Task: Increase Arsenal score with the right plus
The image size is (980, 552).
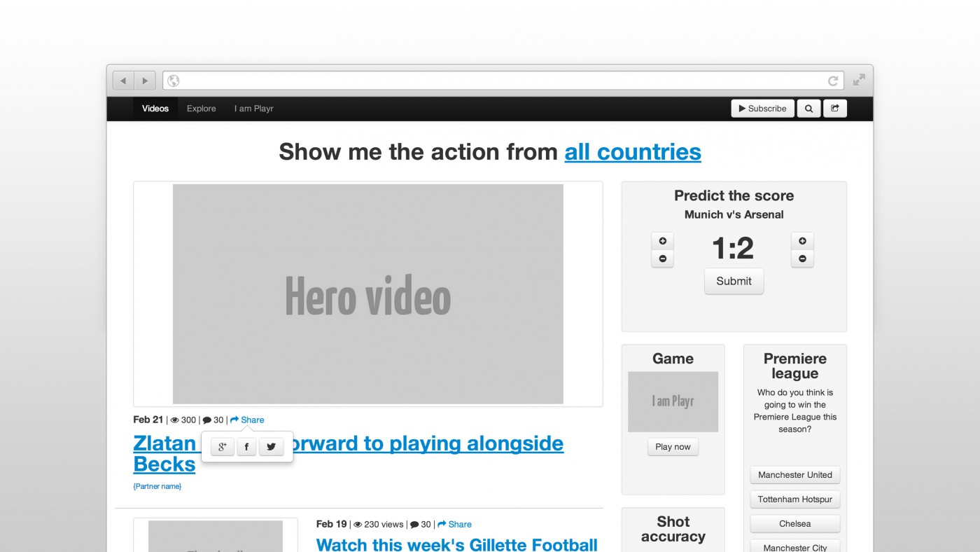Action: [x=802, y=241]
